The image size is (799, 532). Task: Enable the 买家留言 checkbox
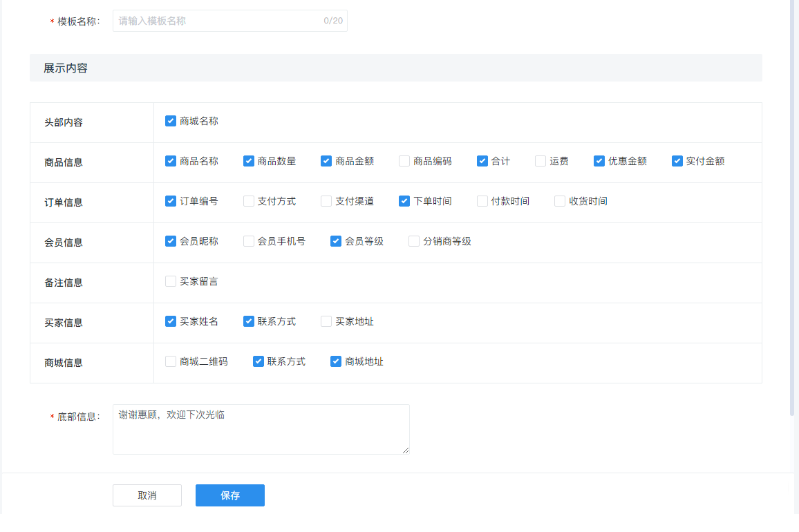(x=171, y=281)
